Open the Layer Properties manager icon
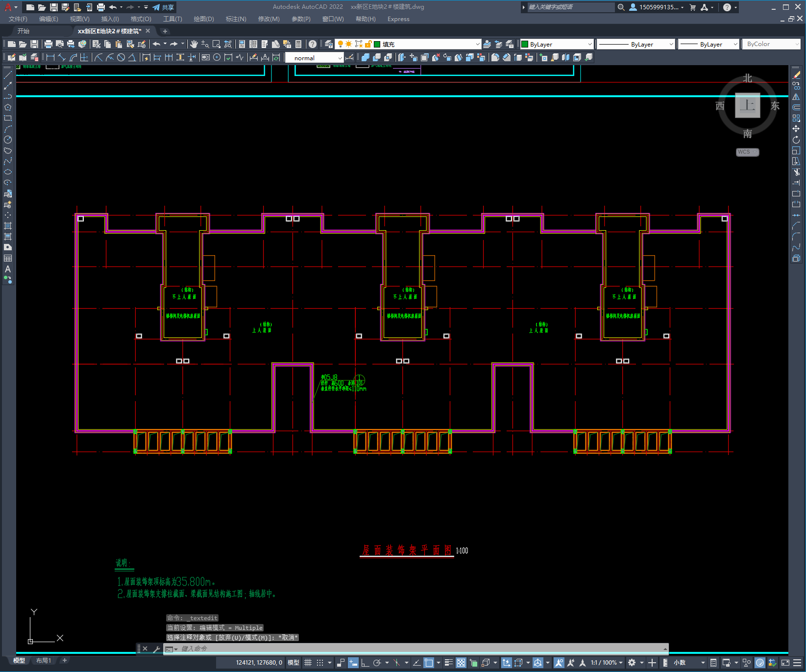Viewport: 806px width, 672px height. coord(329,44)
